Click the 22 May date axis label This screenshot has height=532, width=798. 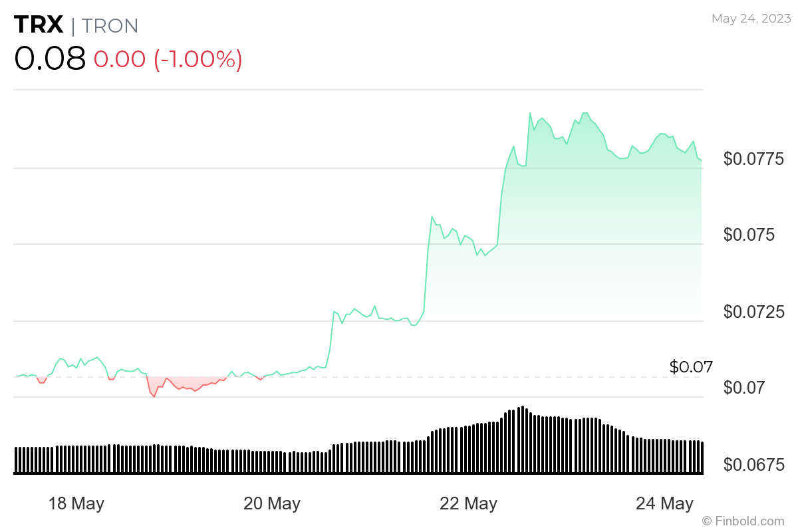(x=468, y=503)
